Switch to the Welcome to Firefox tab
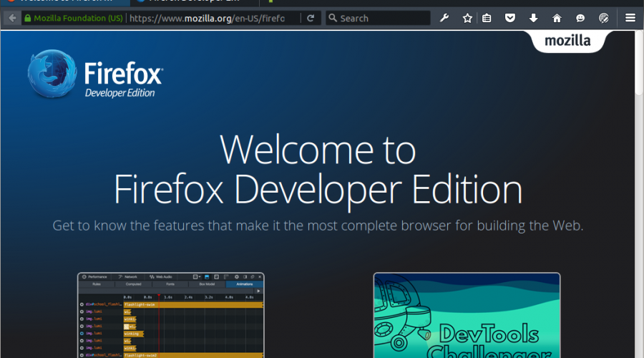Image resolution: width=644 pixels, height=358 pixels. coord(66,2)
